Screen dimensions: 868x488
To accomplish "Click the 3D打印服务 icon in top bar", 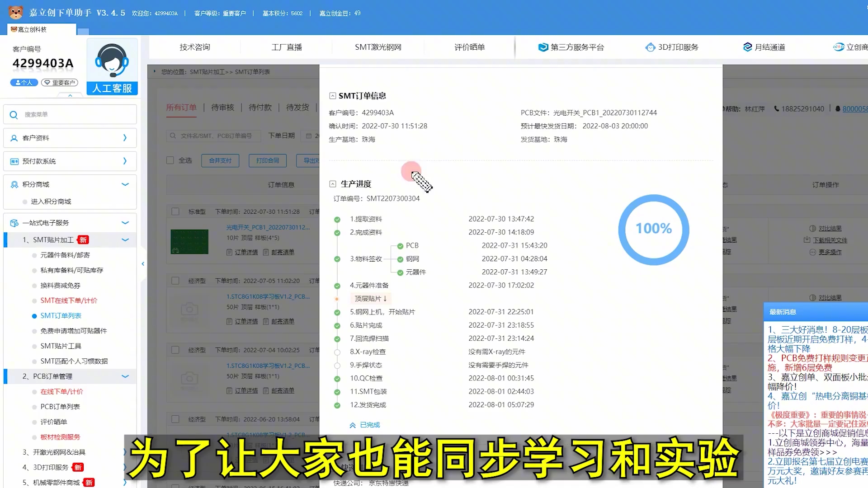I will [650, 47].
